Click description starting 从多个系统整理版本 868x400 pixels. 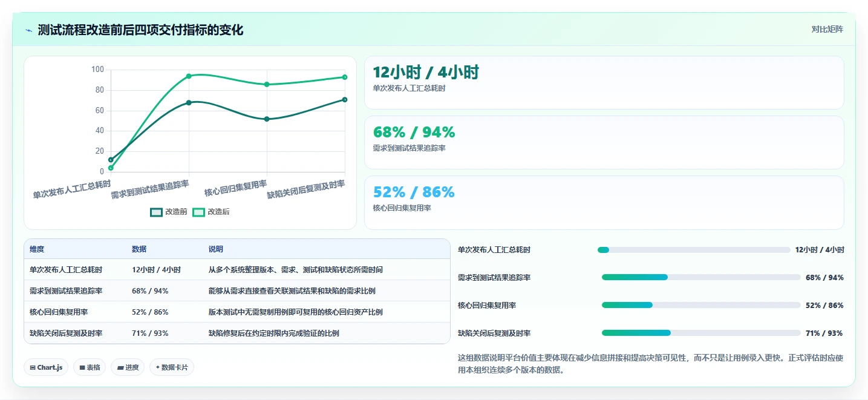(296, 270)
